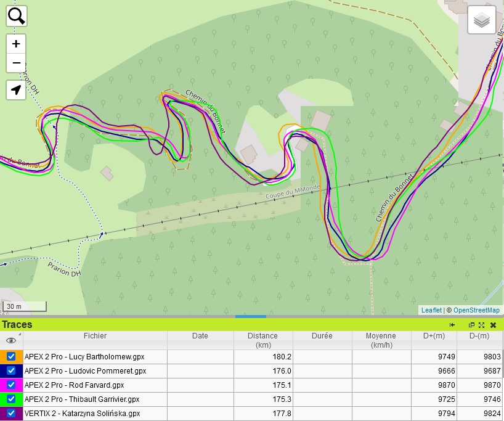Close the Traces panel
The width and height of the screenshot is (504, 421).
pyautogui.click(x=493, y=325)
